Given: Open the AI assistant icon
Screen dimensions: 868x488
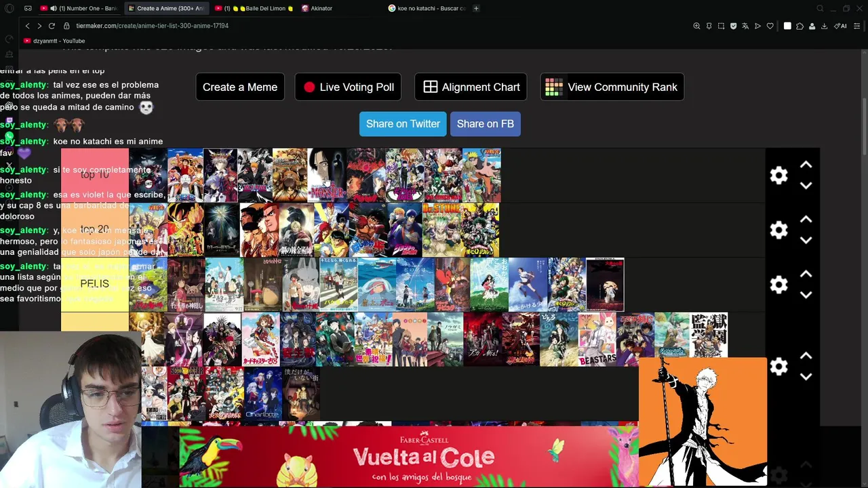Looking at the screenshot, I should (840, 26).
